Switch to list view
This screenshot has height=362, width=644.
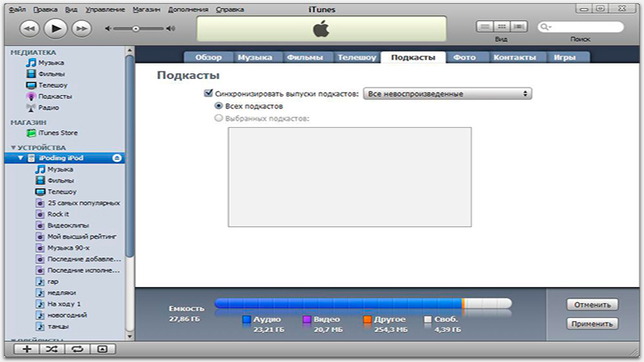[485, 27]
